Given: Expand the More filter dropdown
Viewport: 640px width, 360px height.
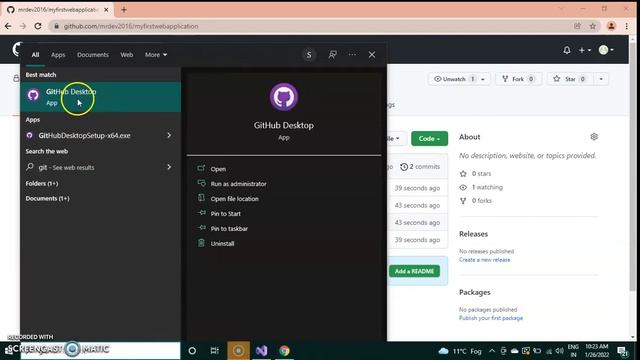Looking at the screenshot, I should (156, 55).
